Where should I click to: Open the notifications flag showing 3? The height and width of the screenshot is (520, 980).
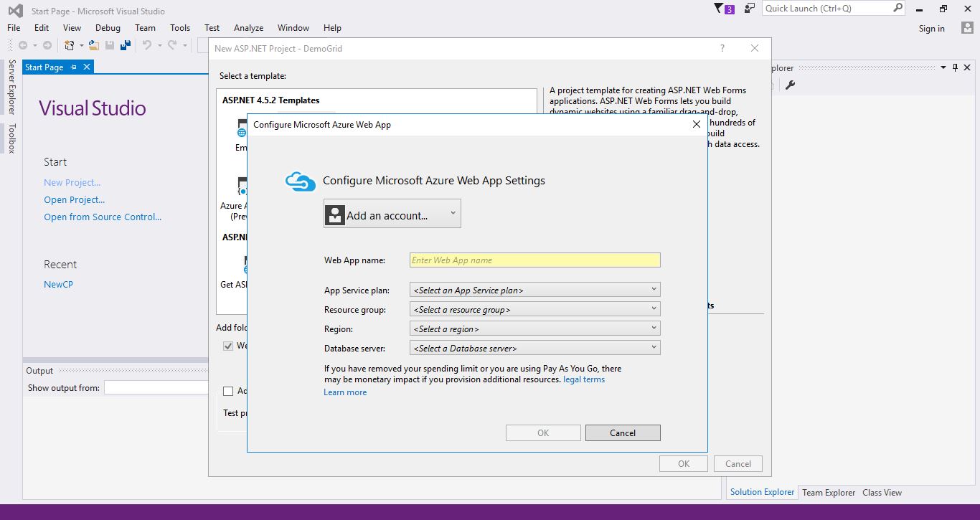(725, 9)
